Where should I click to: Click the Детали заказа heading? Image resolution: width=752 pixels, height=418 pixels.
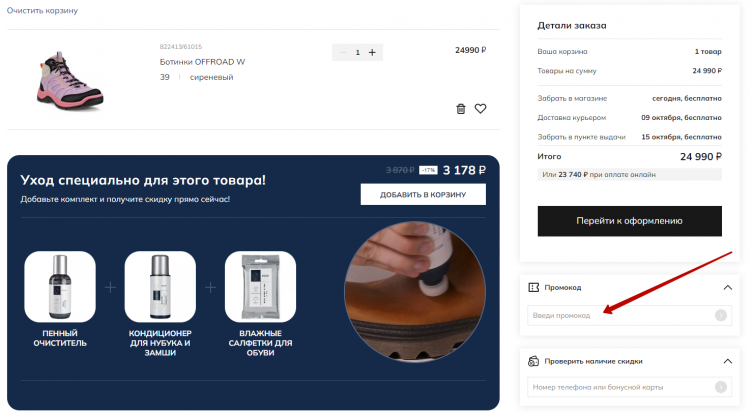click(572, 25)
